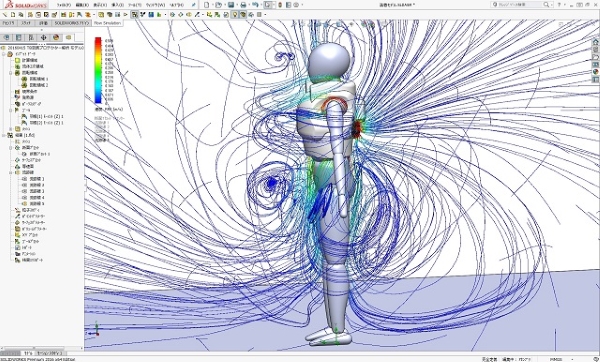The width and height of the screenshot is (600, 362).
Task: Open the third menu in the menu bar
Action: click(x=100, y=5)
